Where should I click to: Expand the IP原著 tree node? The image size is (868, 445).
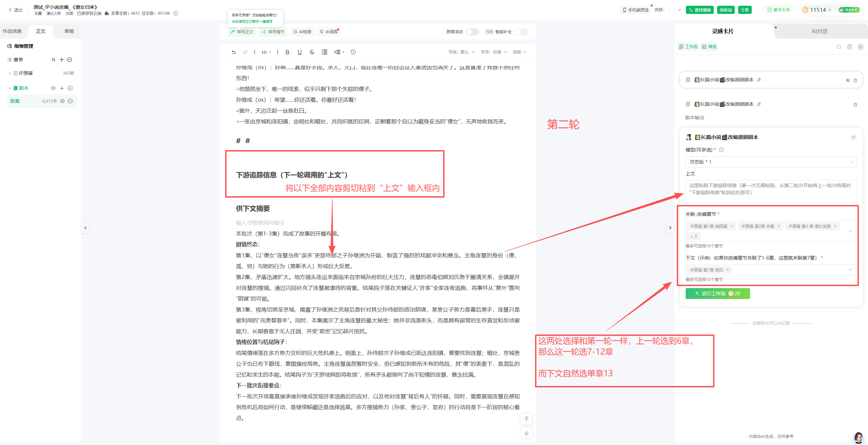10,73
